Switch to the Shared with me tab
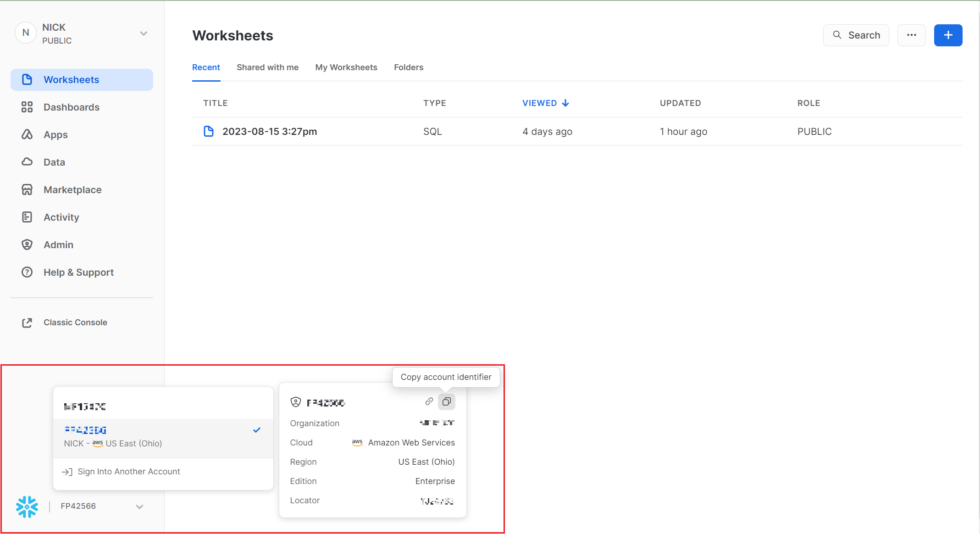Viewport: 980px width, 534px height. pos(267,67)
